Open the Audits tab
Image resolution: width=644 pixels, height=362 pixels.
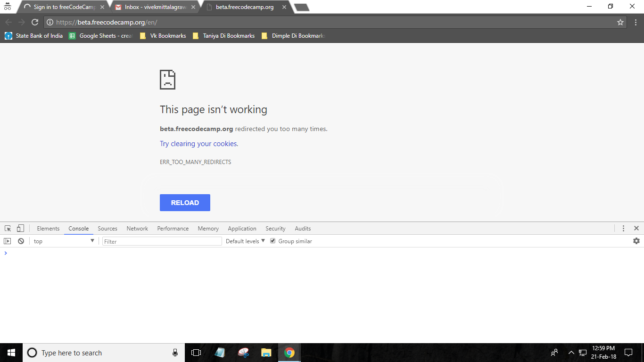tap(303, 228)
